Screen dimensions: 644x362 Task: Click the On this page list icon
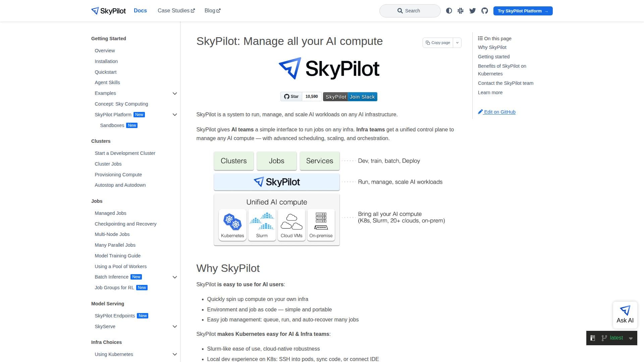(x=480, y=38)
